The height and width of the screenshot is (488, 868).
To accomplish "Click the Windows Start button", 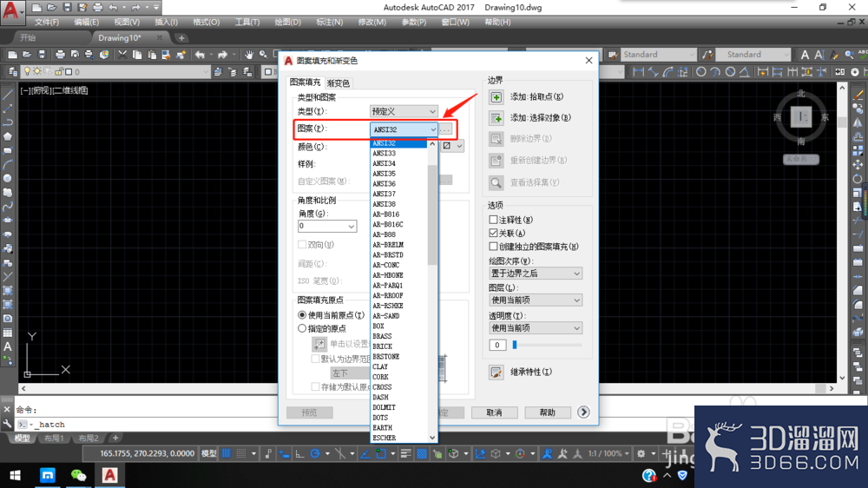I will (x=15, y=475).
